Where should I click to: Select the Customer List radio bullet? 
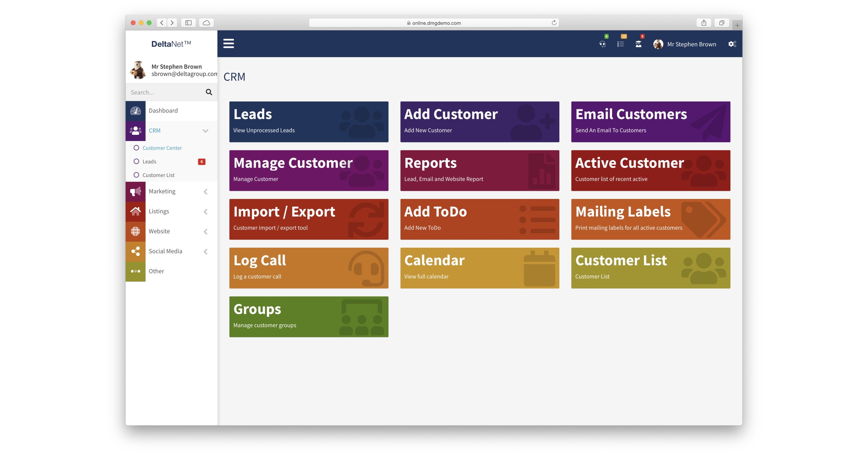[136, 175]
